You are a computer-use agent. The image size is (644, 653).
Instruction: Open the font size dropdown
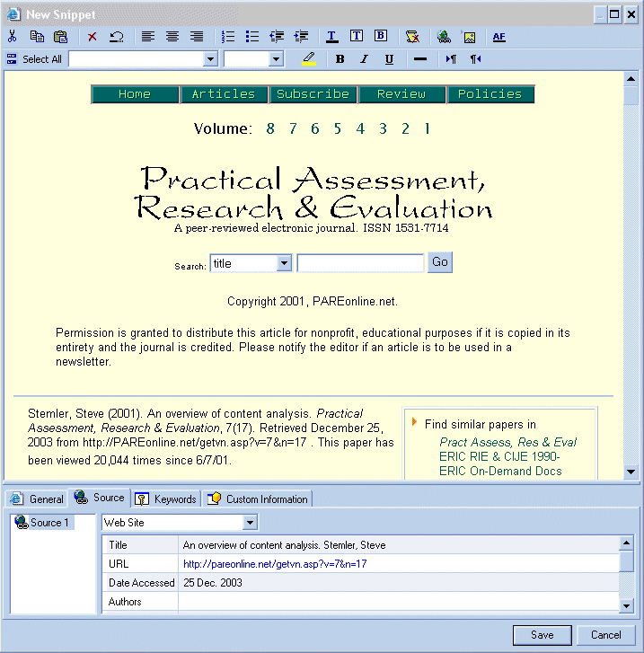click(x=276, y=59)
